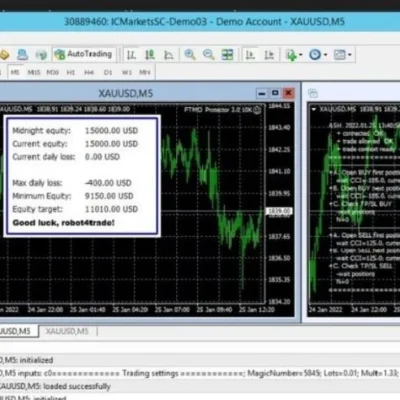Click the 1844.55 price axis label

pos(279,106)
